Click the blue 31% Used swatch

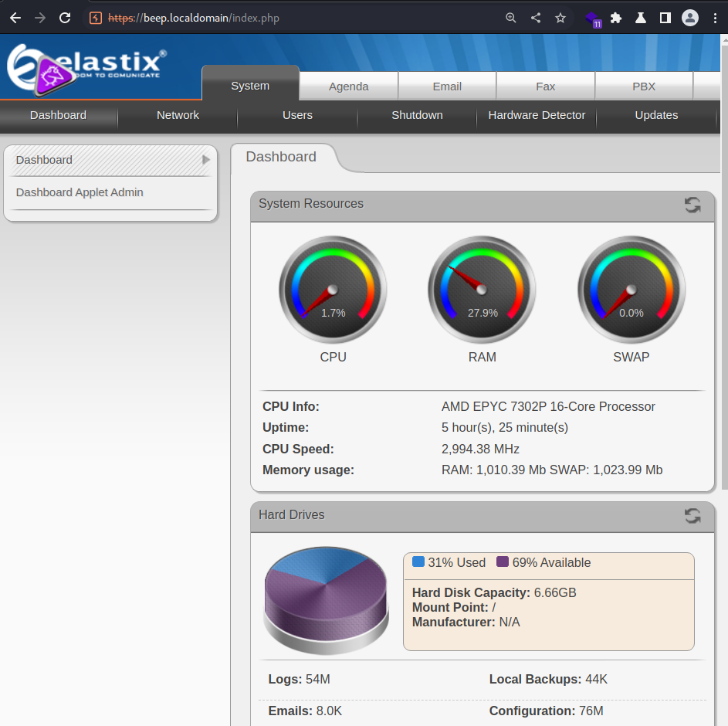pyautogui.click(x=418, y=561)
